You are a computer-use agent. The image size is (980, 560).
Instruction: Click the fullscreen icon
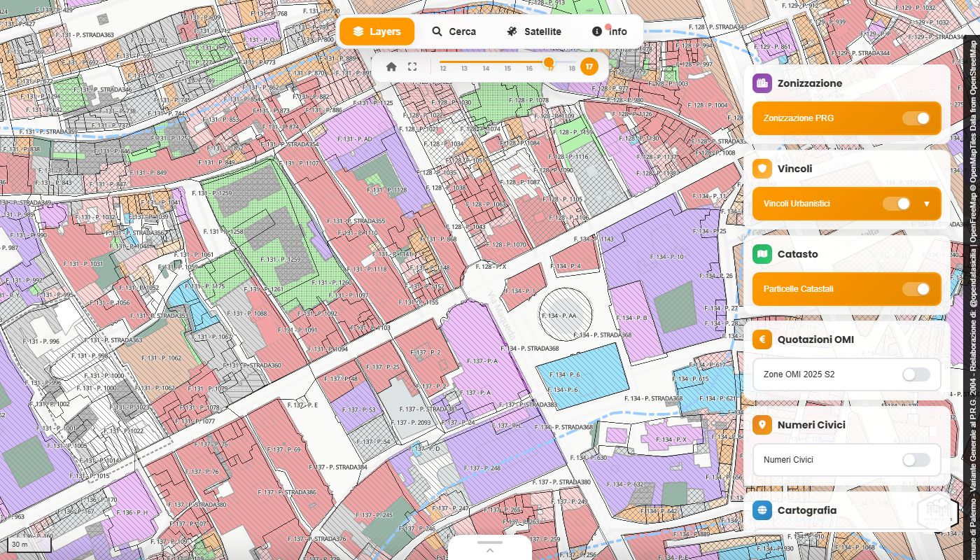pyautogui.click(x=412, y=66)
